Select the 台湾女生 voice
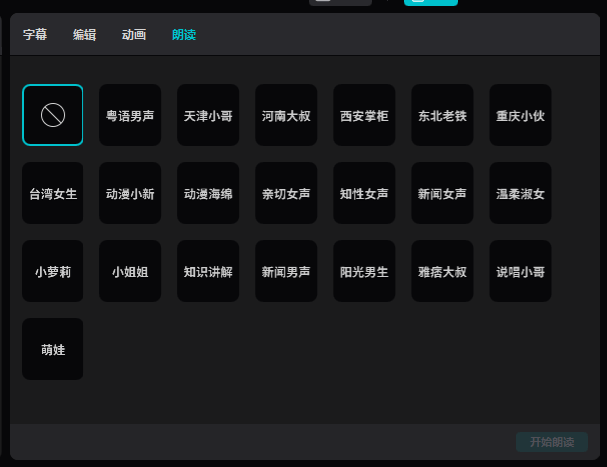Screen dimensions: 607x467 pyautogui.click(x=53, y=193)
